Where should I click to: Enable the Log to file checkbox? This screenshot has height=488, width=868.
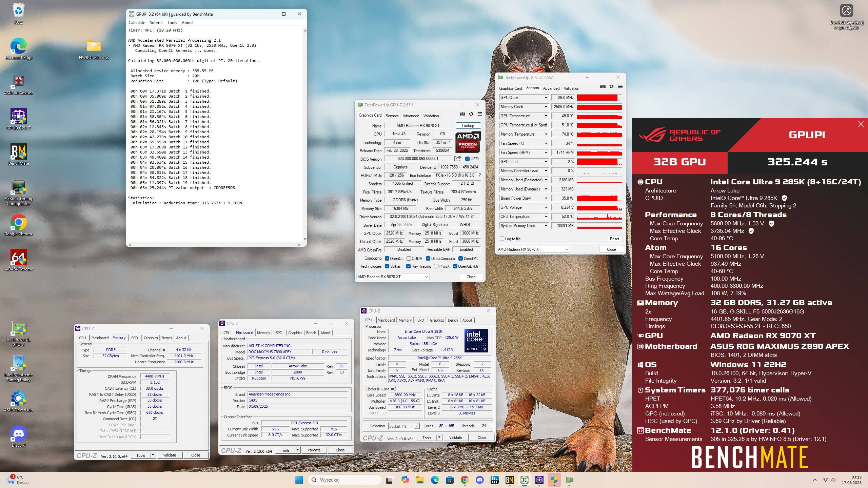502,239
